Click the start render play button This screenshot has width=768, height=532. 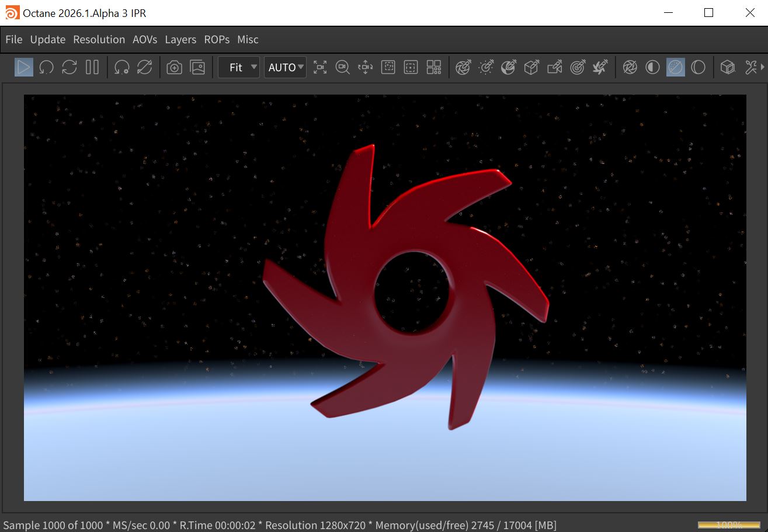point(24,67)
